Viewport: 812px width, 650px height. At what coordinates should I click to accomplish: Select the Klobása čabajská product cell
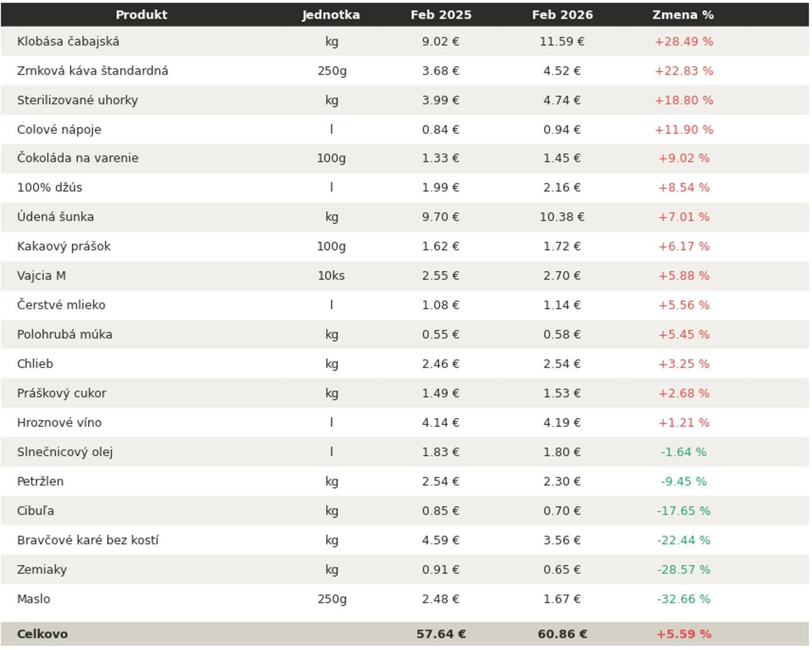click(68, 41)
